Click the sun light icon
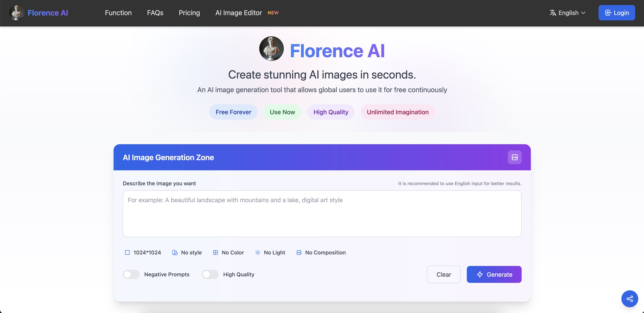Viewport: 644px width, 313px height. pos(258,252)
